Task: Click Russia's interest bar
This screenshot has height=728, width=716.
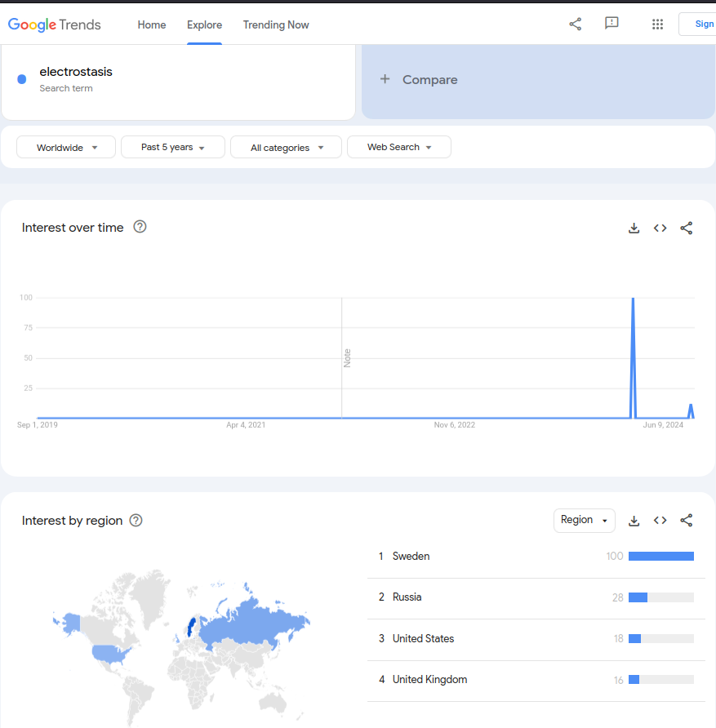Action: point(661,597)
